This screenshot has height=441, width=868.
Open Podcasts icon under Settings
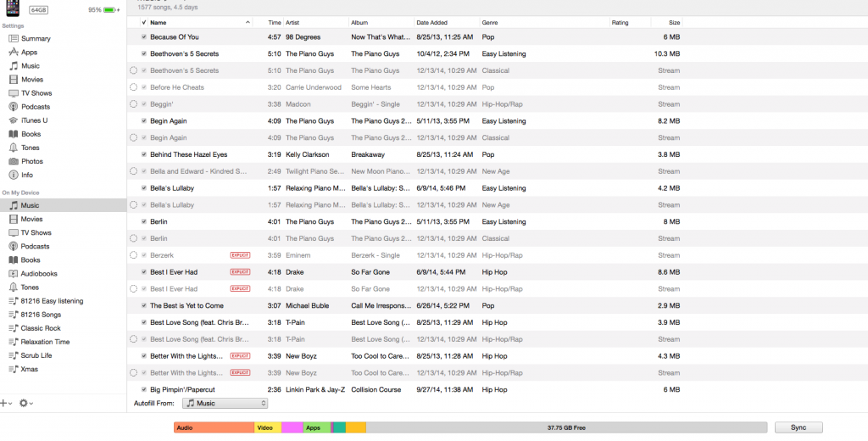[14, 107]
